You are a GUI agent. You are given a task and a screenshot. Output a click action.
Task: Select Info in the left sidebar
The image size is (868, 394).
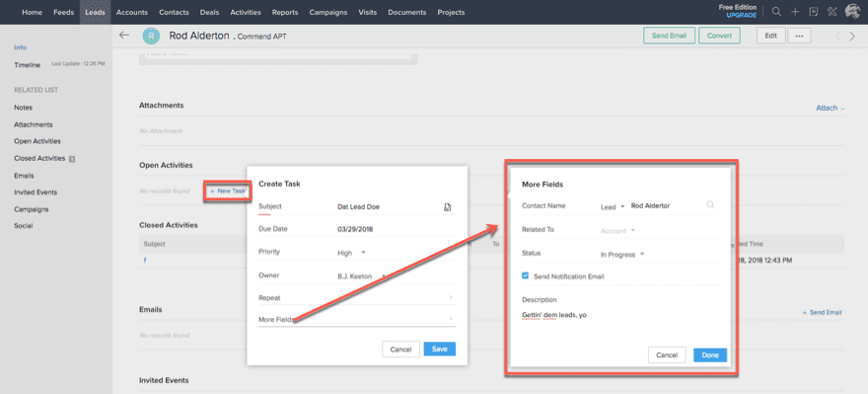point(20,47)
